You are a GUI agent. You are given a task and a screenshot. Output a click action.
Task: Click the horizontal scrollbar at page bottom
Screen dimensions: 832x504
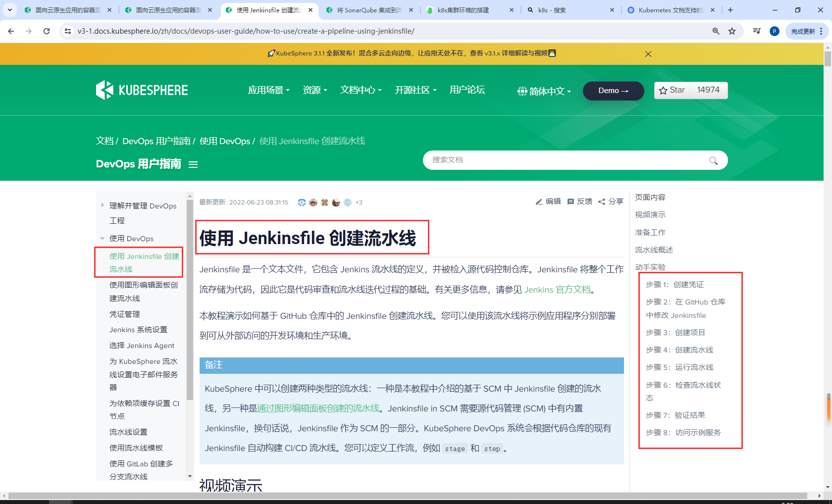(408, 496)
